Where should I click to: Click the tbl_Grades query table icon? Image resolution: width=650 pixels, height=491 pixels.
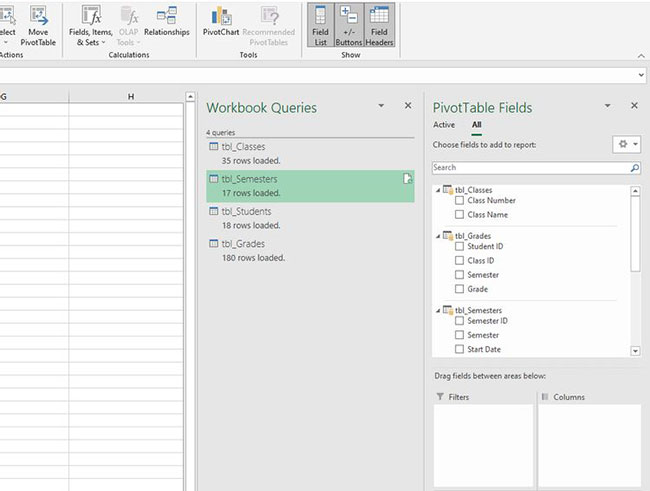[x=213, y=243]
